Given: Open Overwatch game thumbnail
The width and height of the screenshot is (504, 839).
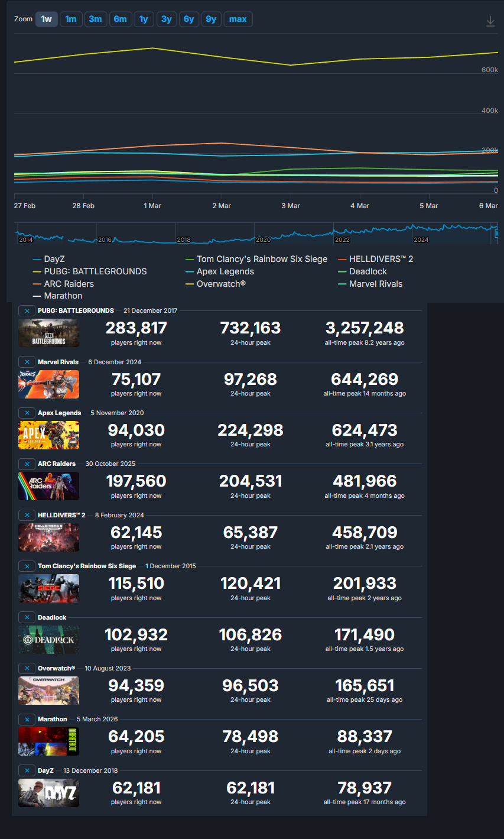Looking at the screenshot, I should [x=49, y=691].
